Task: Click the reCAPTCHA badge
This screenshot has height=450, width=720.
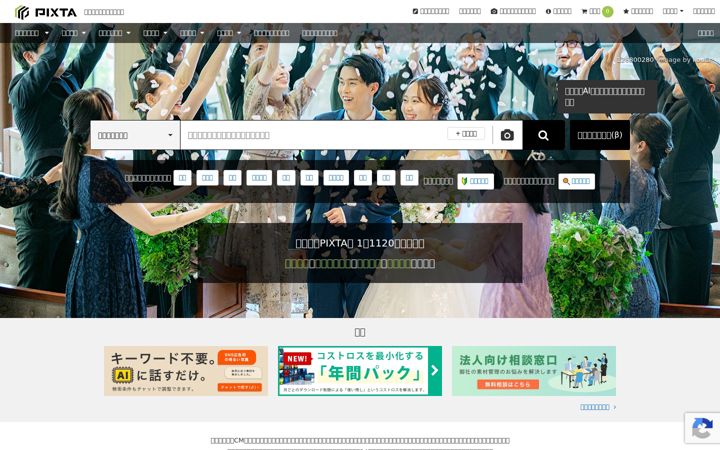Action: tap(702, 428)
